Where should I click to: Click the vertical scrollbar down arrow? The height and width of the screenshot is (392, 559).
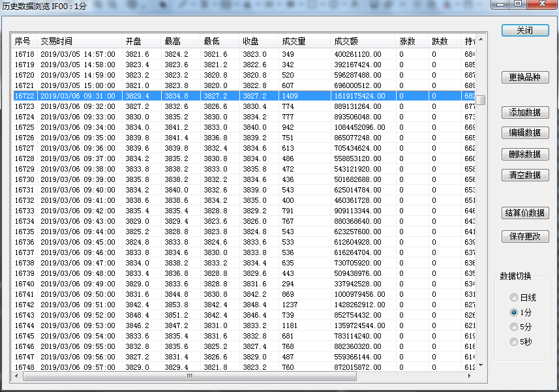pos(481,365)
